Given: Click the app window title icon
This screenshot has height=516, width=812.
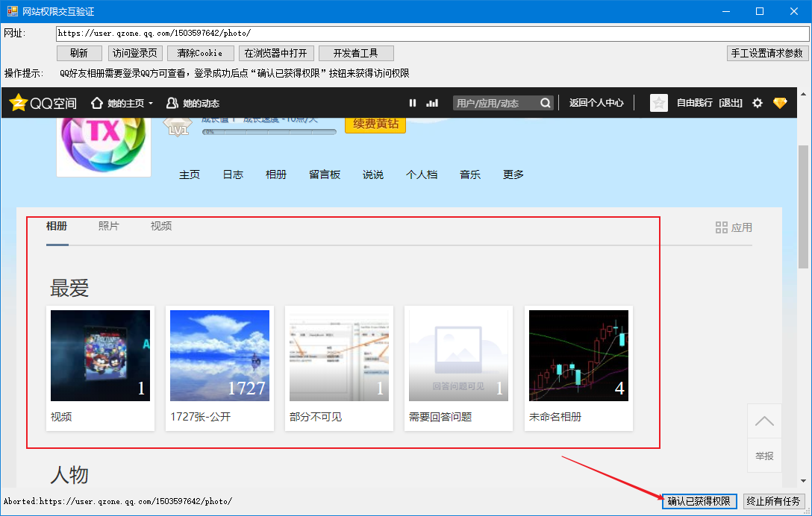Looking at the screenshot, I should point(13,11).
